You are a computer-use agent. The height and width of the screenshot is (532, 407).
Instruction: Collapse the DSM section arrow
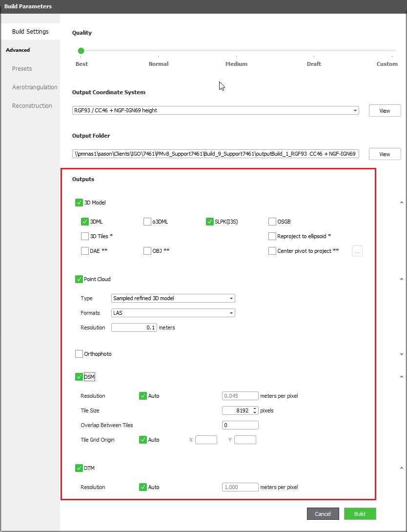pos(402,377)
